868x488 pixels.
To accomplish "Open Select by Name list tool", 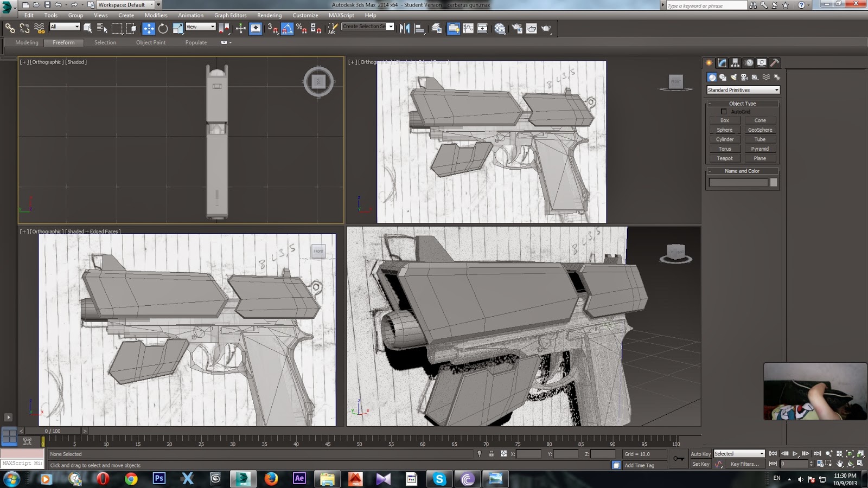I will pos(102,28).
